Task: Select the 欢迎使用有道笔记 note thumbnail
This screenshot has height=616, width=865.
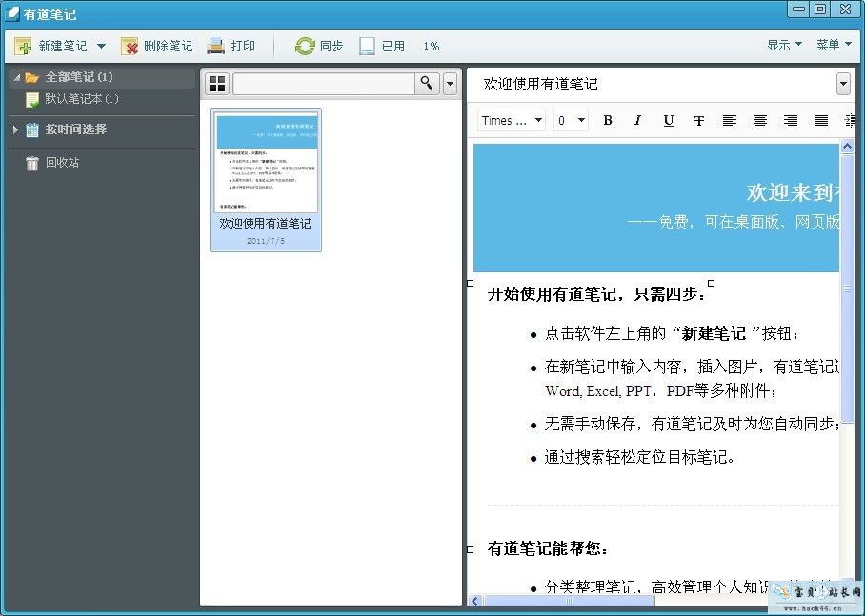Action: (x=266, y=180)
